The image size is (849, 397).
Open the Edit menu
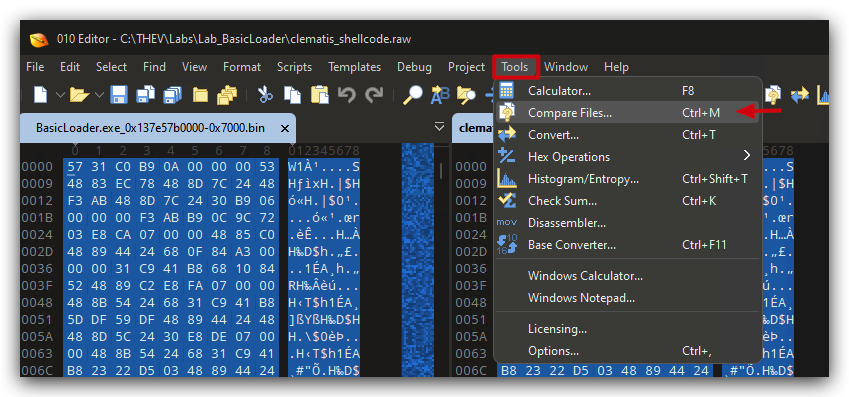pos(70,67)
